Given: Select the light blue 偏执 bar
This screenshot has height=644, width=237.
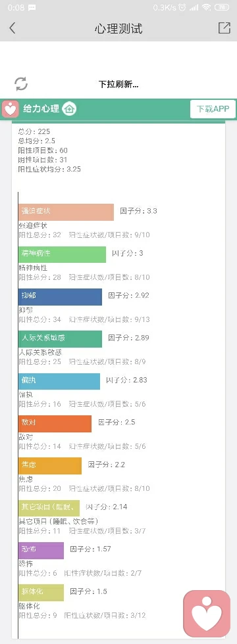Looking at the screenshot, I should coord(59,381).
